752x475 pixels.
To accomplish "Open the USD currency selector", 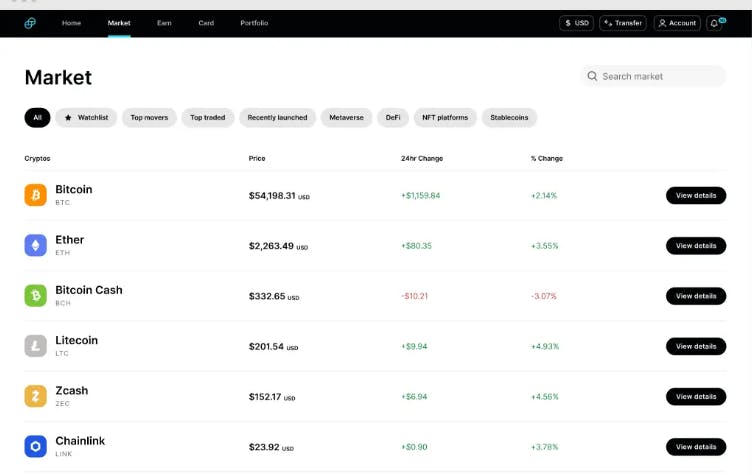I will (576, 23).
